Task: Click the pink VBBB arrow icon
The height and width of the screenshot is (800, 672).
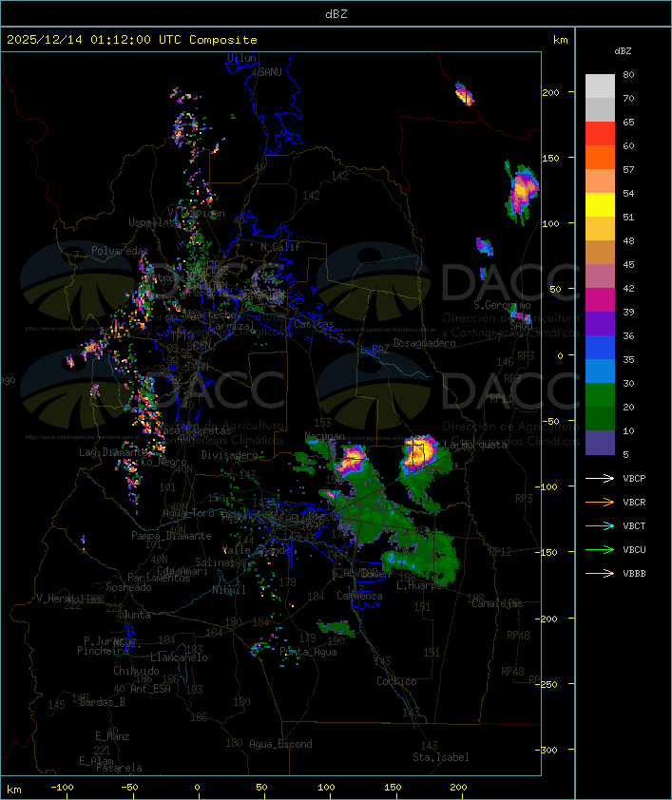Action: click(x=600, y=573)
